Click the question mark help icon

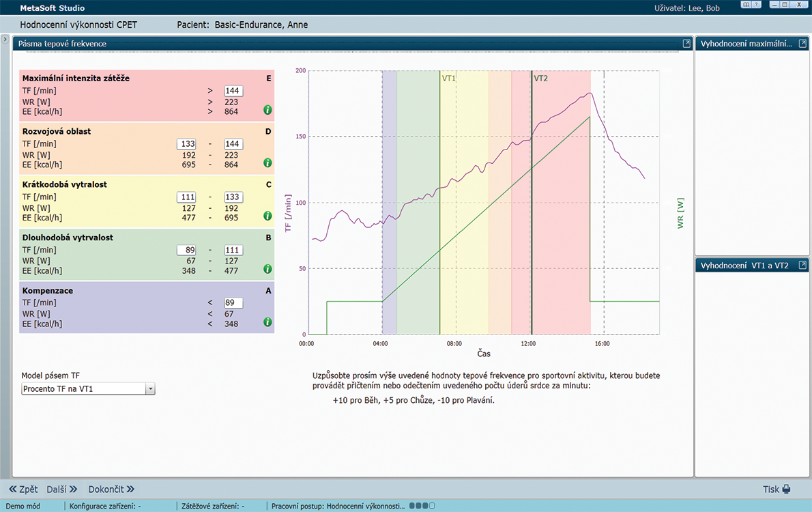click(757, 5)
